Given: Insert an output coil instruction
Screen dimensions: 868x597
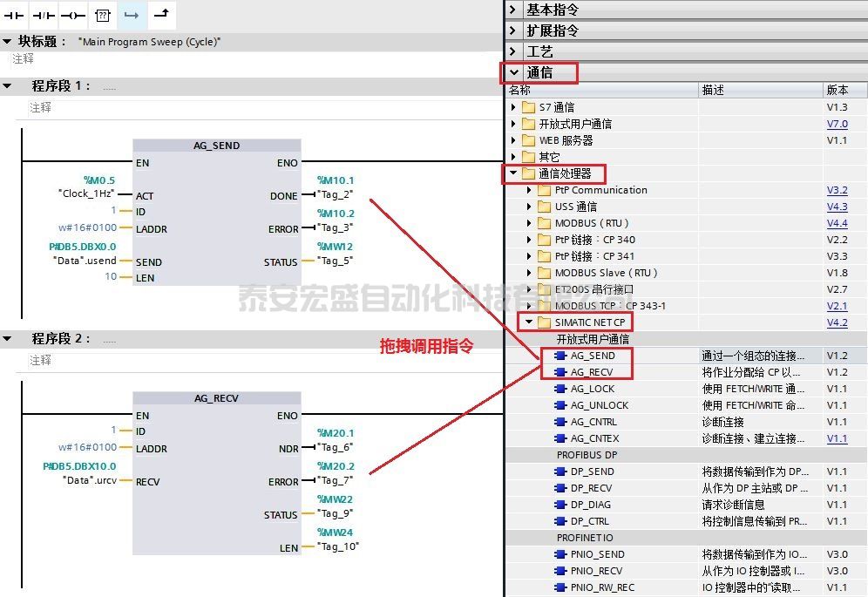Looking at the screenshot, I should tap(73, 15).
